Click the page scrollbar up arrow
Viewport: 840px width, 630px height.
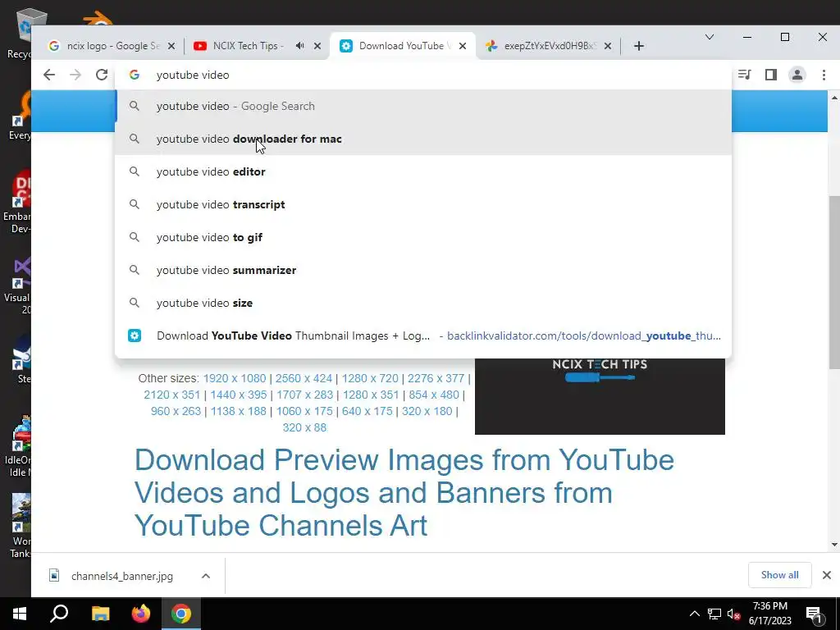834,98
